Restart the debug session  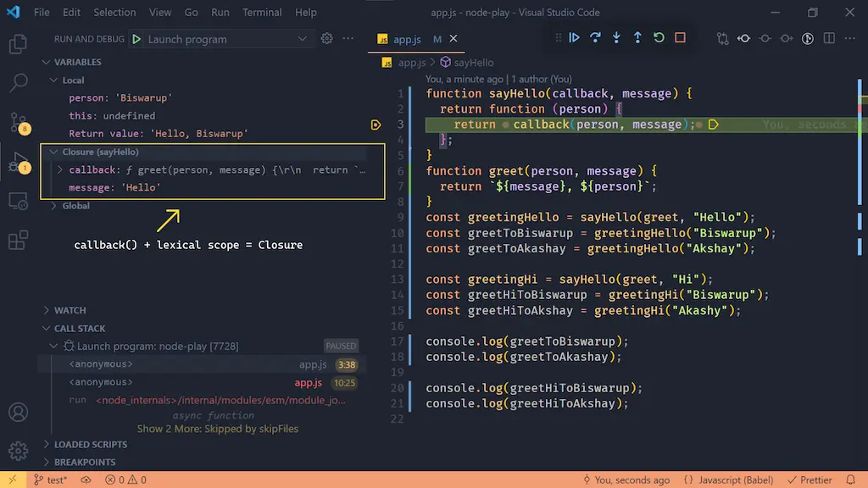(659, 37)
